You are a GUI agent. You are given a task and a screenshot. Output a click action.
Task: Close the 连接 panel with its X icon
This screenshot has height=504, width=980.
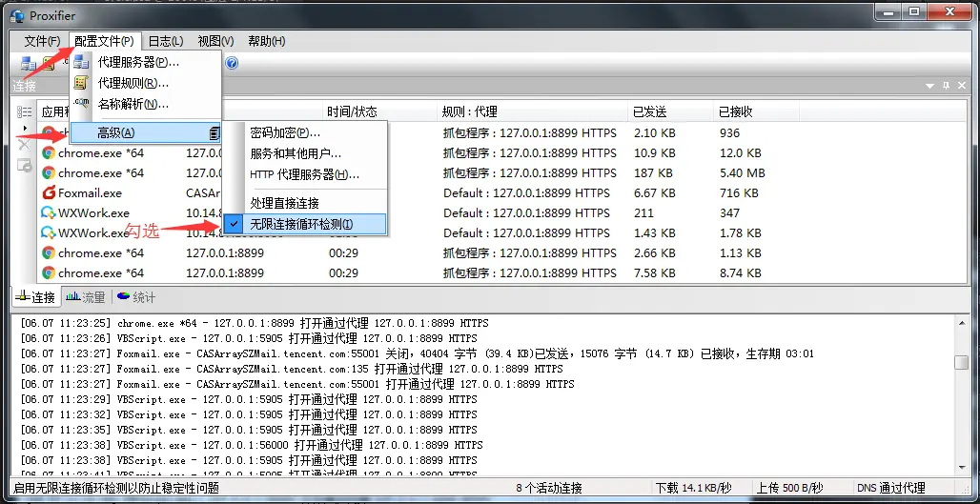(x=962, y=86)
